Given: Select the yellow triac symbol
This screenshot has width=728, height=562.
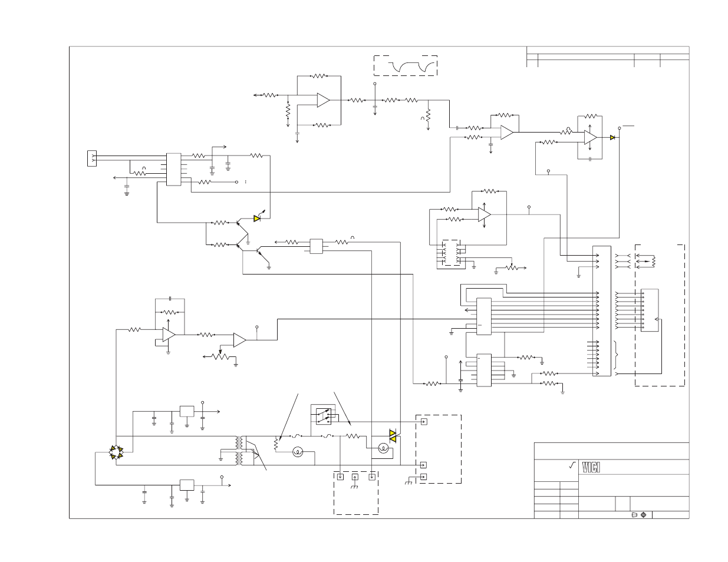Looking at the screenshot, I should 393,436.
